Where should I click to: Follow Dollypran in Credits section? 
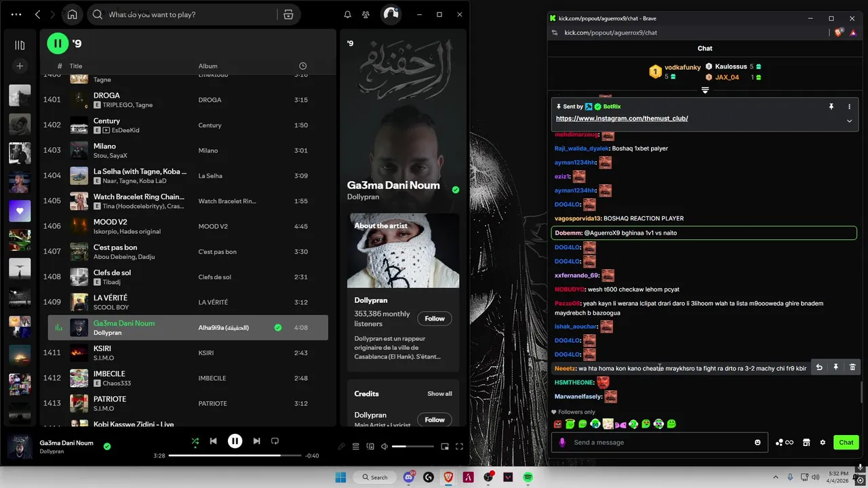tap(435, 420)
